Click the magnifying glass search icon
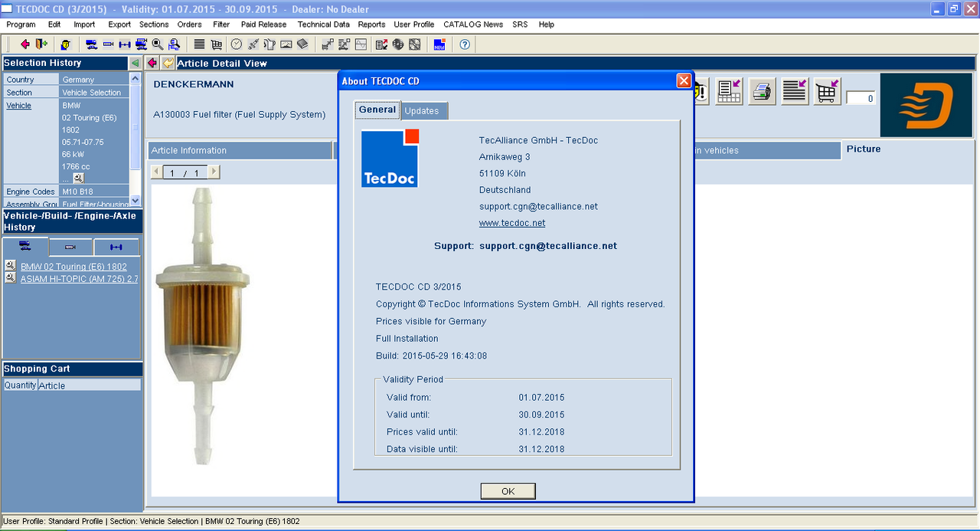This screenshot has width=980, height=531. pos(158,44)
